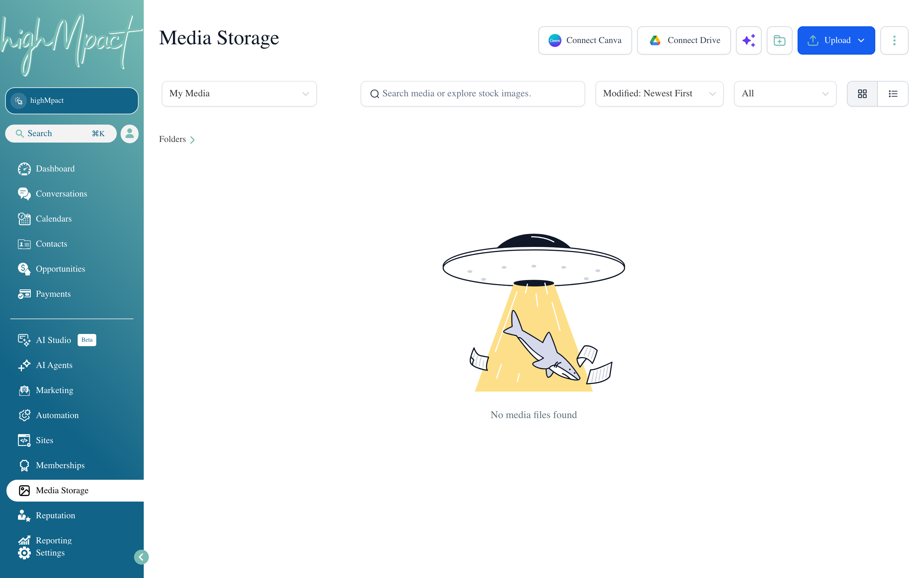Open AI Agents sparkle icon

[x=24, y=365]
